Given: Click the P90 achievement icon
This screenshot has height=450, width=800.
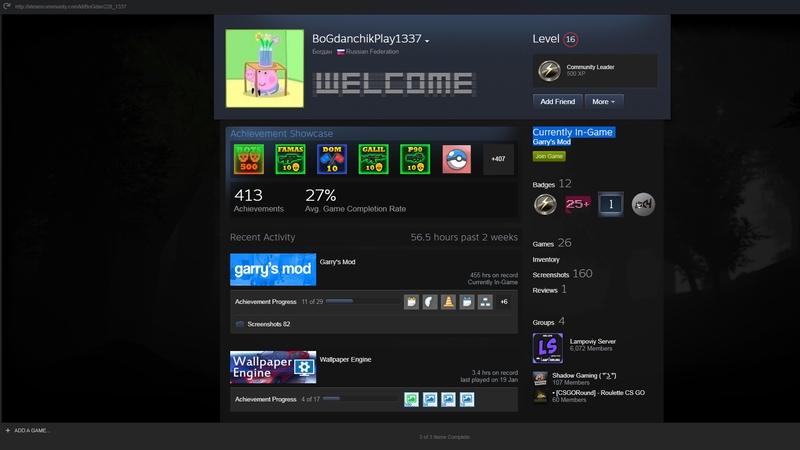Looking at the screenshot, I should pos(415,159).
